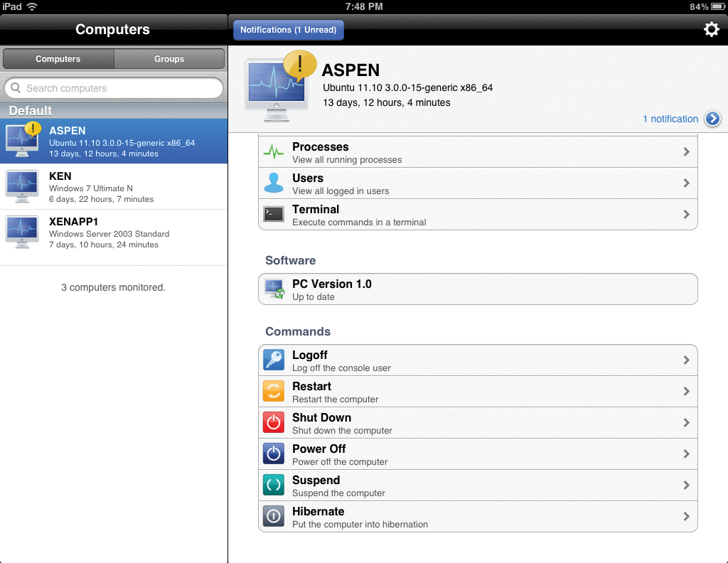Click the PC Version software icon

pyautogui.click(x=274, y=289)
